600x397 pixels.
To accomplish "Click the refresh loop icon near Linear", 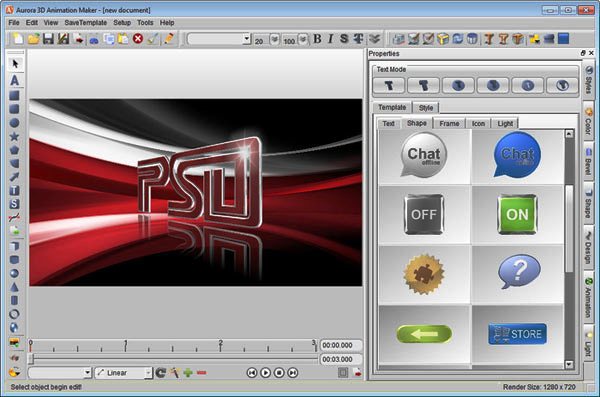I will 161,372.
